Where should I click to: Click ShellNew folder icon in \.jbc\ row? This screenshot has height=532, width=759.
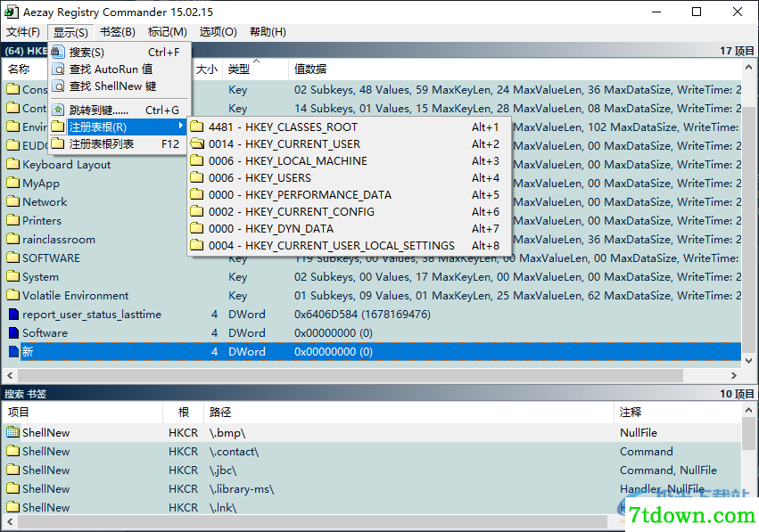[x=13, y=471]
